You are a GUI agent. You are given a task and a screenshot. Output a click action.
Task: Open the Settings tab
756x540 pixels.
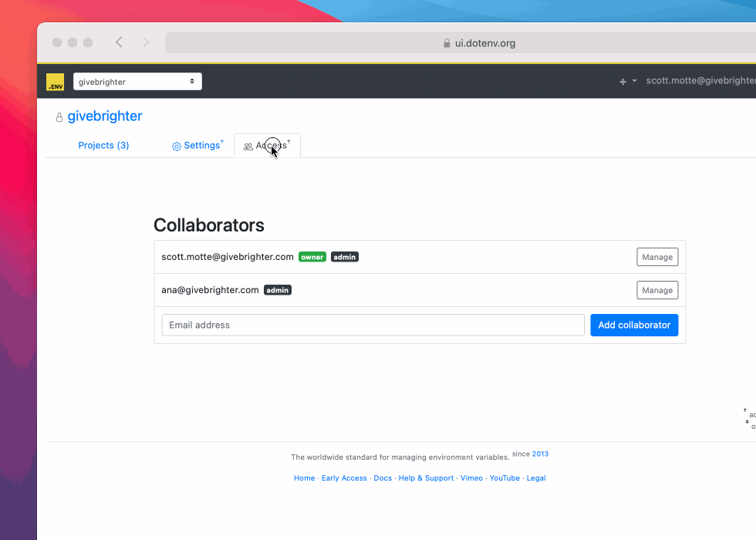pyautogui.click(x=197, y=145)
